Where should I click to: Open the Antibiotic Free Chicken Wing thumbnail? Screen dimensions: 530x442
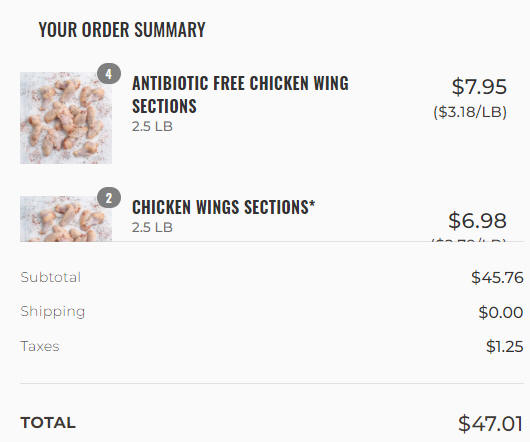pos(66,118)
